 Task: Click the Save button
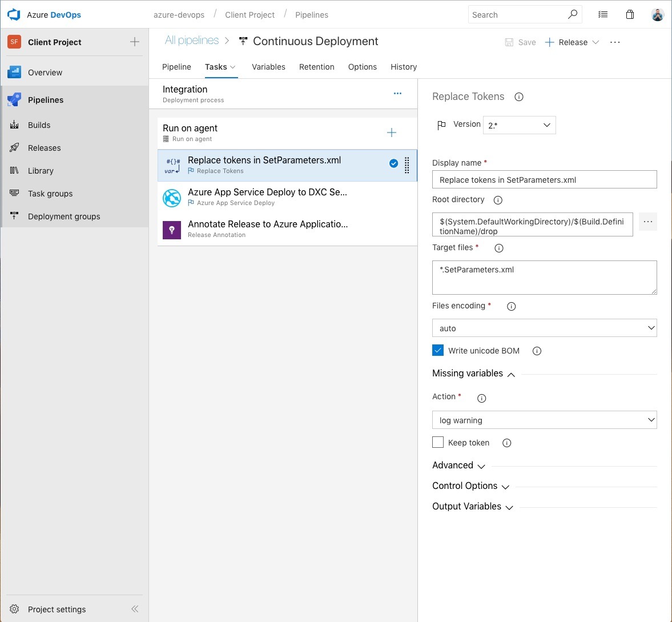pos(520,42)
